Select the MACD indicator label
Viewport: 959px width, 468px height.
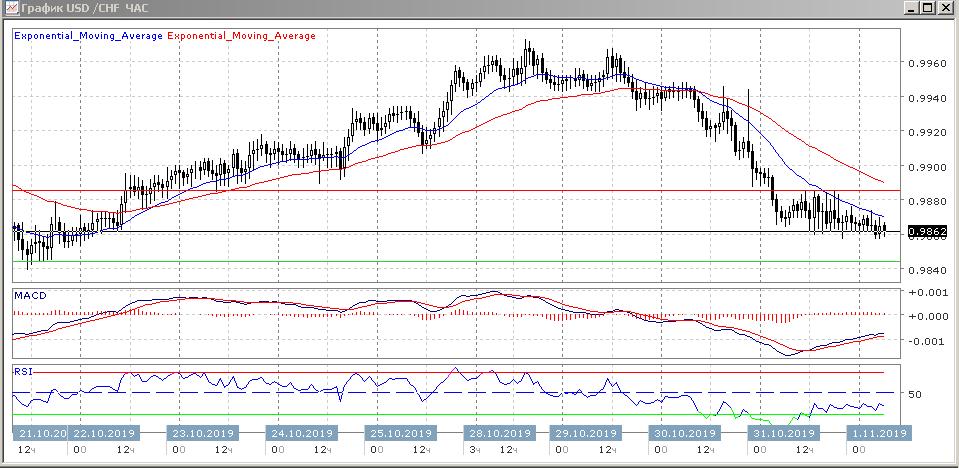[29, 296]
